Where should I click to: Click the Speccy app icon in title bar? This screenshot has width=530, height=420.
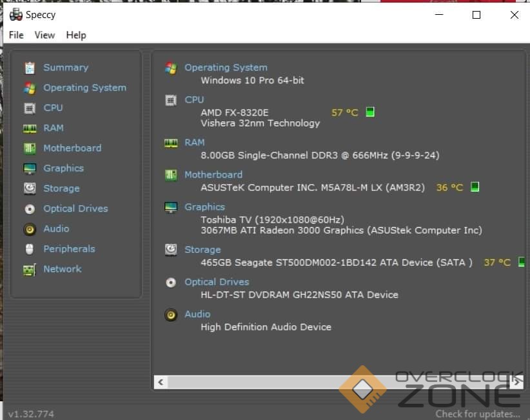coord(15,15)
